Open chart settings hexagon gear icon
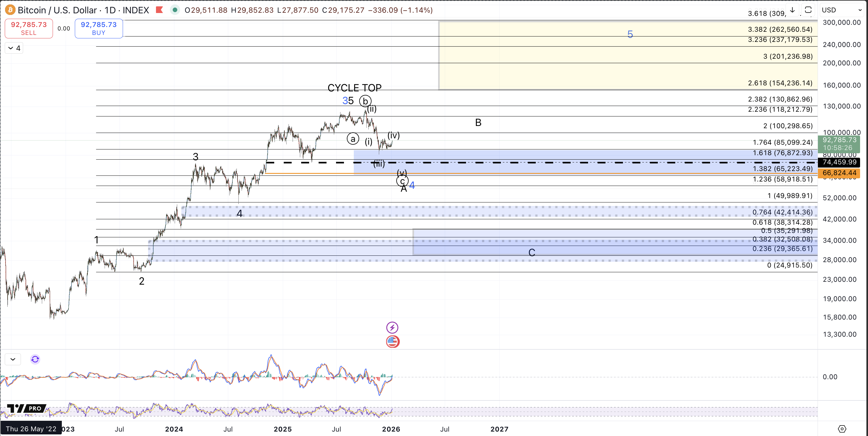 (842, 429)
